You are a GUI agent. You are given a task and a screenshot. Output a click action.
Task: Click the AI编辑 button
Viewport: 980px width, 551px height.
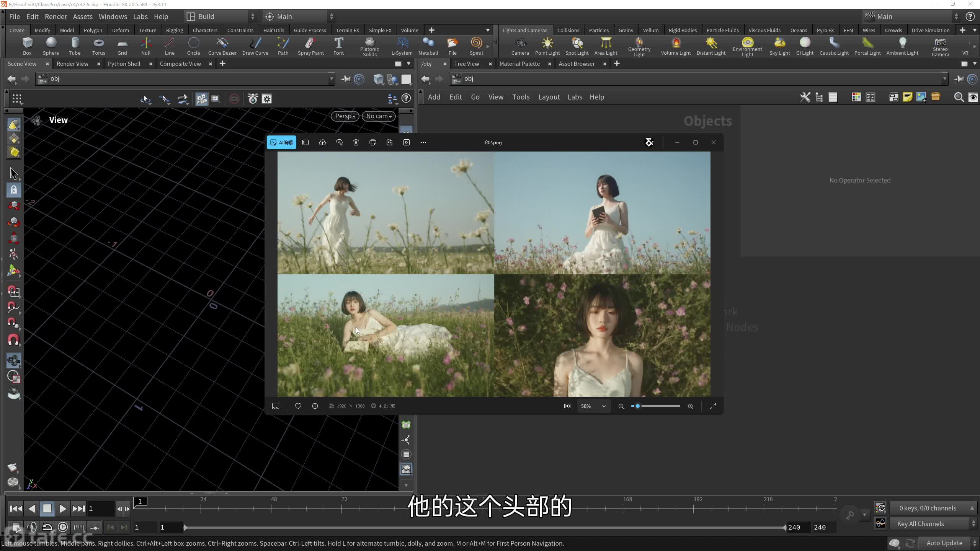281,142
